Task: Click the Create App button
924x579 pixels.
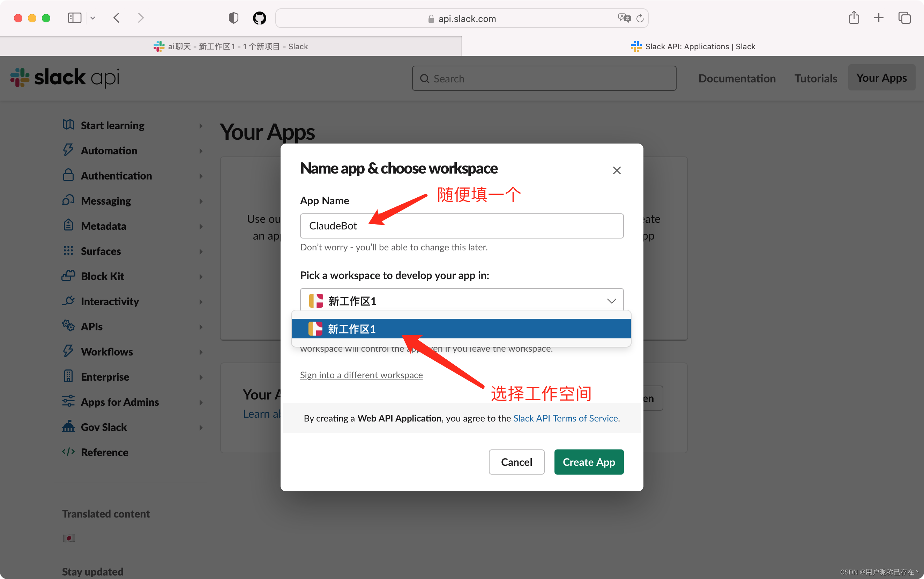Action: [590, 462]
